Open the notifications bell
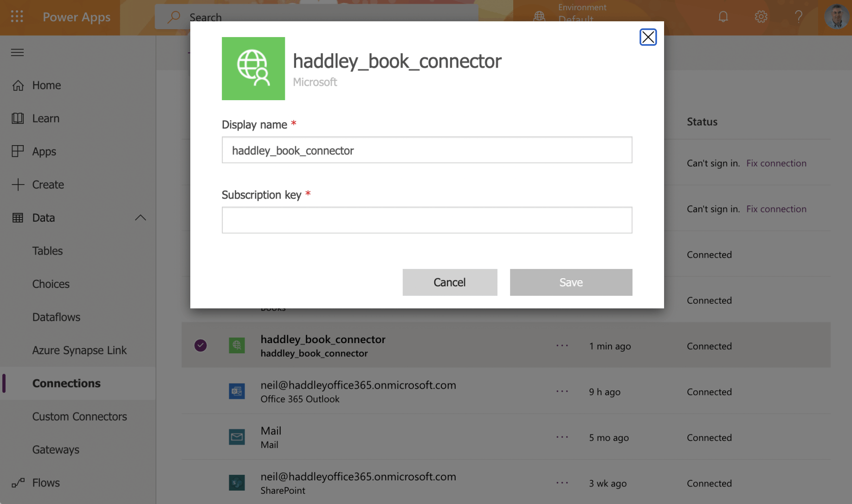This screenshot has height=504, width=852. (723, 17)
